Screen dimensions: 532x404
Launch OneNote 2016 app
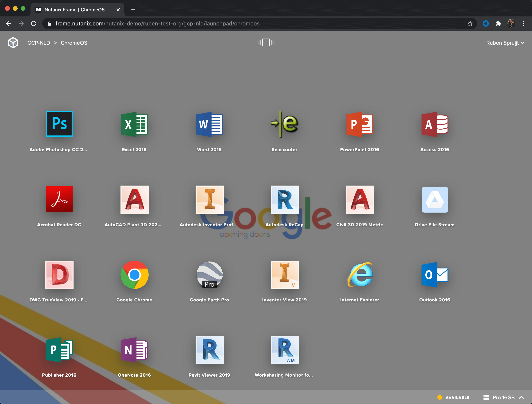[x=134, y=350]
